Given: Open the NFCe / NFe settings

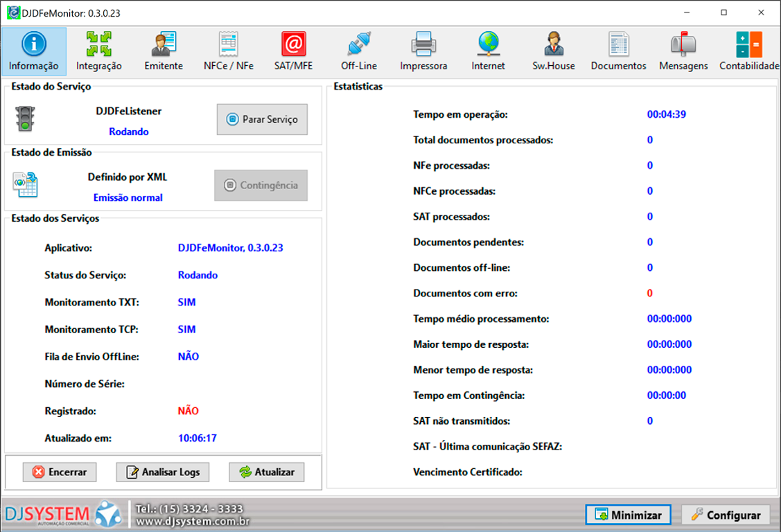Looking at the screenshot, I should [228, 51].
